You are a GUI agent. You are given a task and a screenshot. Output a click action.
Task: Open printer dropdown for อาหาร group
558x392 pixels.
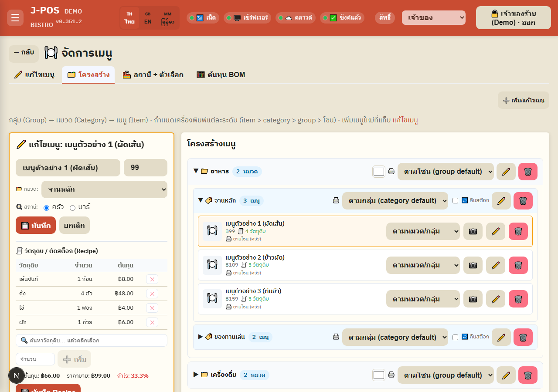click(x=446, y=172)
